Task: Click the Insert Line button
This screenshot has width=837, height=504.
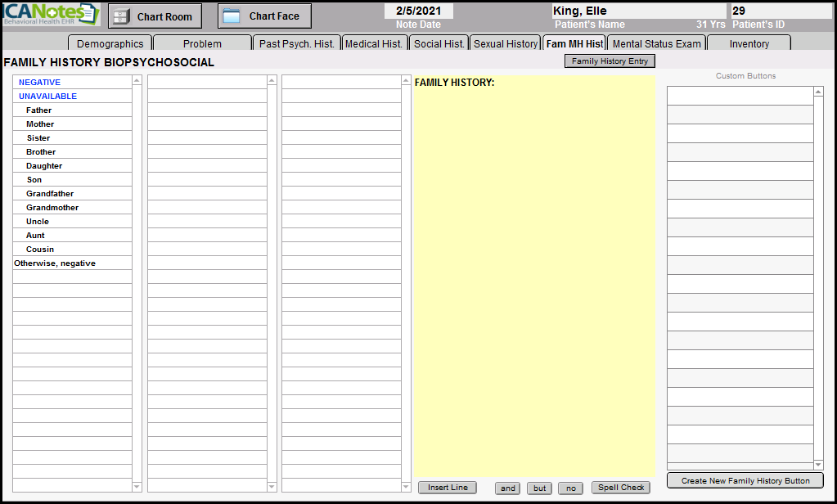Action: click(x=448, y=488)
